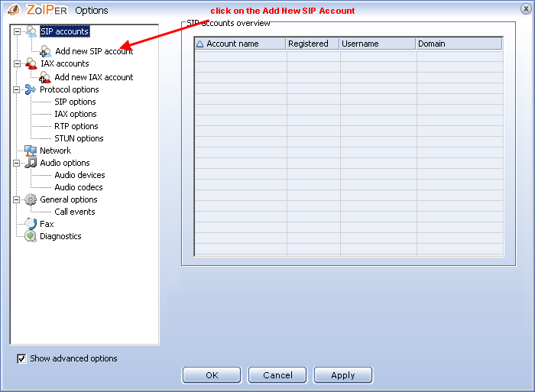Select Audio options tree item
Viewport: 535px width, 392px height.
click(65, 163)
